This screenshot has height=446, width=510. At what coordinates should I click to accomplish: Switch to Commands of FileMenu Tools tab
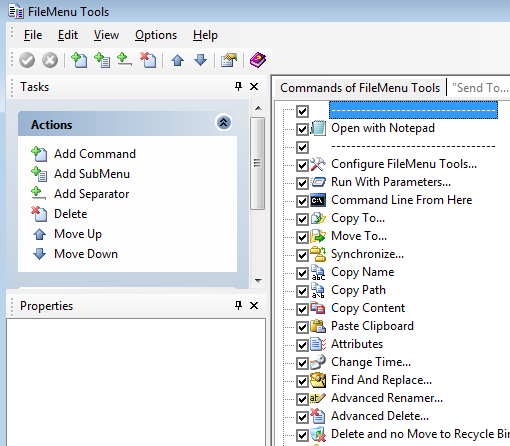coord(360,88)
